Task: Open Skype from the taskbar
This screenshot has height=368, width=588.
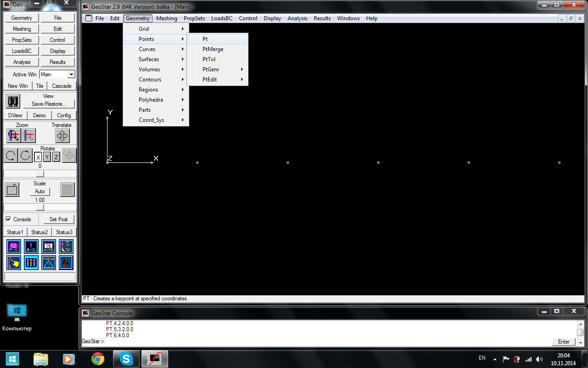Action: [126, 359]
